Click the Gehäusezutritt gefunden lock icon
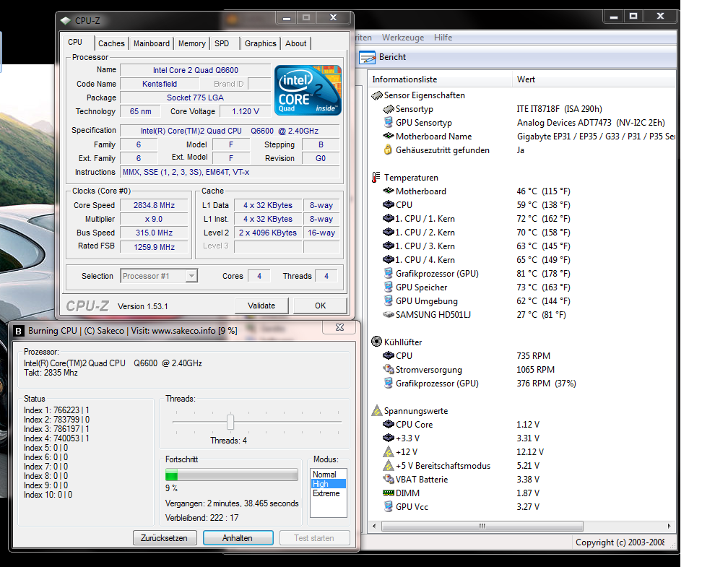Screen dimensions: 728x567 click(x=388, y=150)
